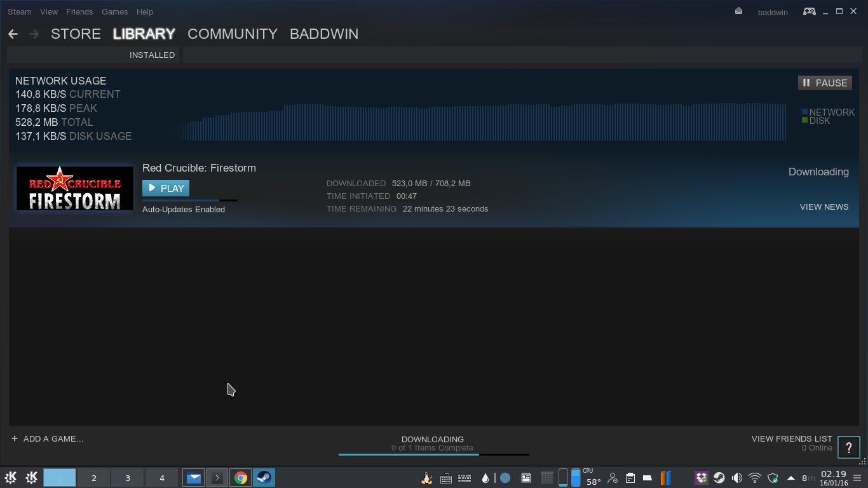Image resolution: width=868 pixels, height=488 pixels.
Task: Switch to virtual desktop 1
Action: (60, 478)
